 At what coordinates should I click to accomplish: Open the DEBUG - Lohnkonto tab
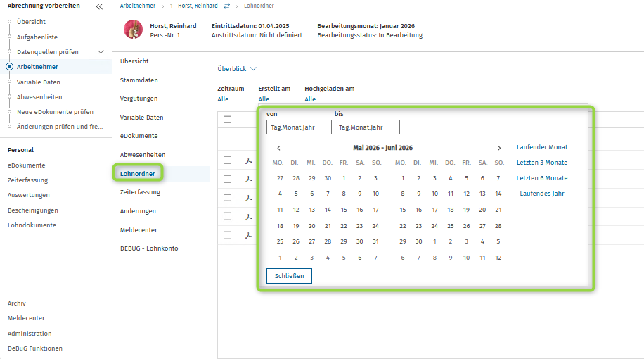pos(149,248)
